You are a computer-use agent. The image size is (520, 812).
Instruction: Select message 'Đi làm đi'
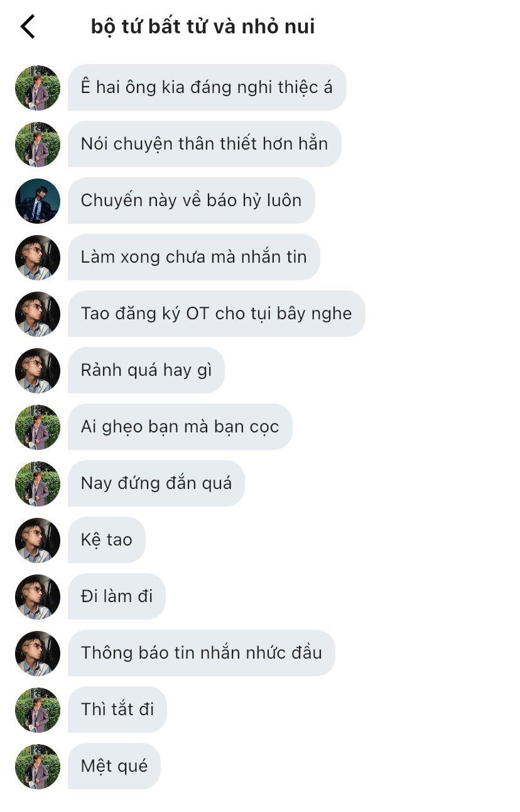pos(117,596)
